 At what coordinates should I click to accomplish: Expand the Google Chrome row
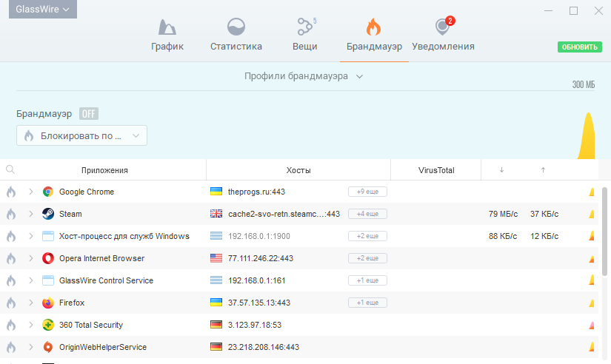[x=31, y=192]
